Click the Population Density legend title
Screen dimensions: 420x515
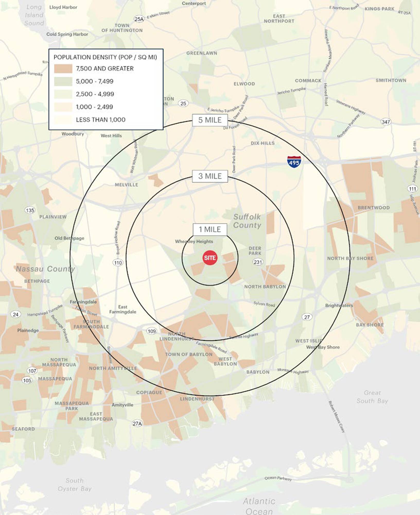[105, 57]
